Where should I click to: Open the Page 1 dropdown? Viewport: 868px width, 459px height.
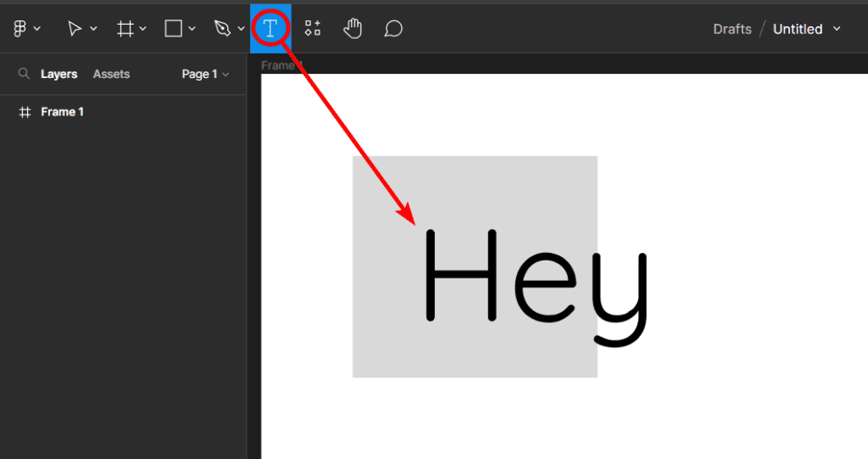[205, 75]
